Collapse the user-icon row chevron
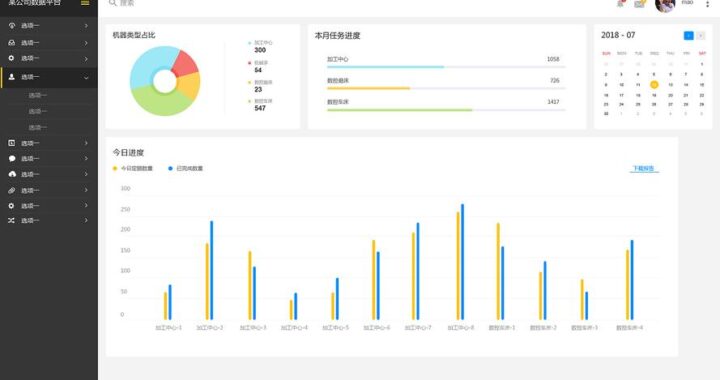 click(86, 78)
